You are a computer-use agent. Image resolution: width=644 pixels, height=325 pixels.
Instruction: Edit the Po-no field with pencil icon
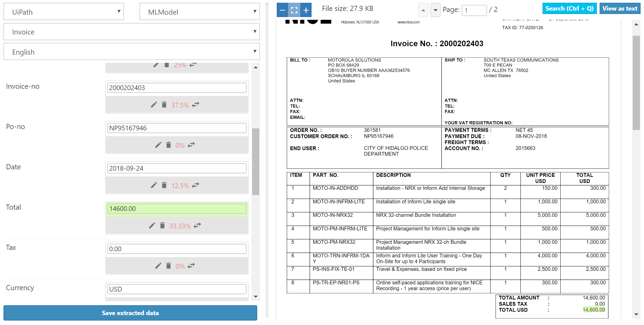tap(158, 145)
